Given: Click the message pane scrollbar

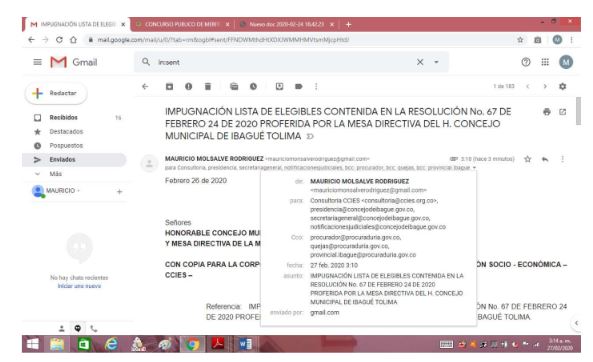Looking at the screenshot, I should coord(578,111).
